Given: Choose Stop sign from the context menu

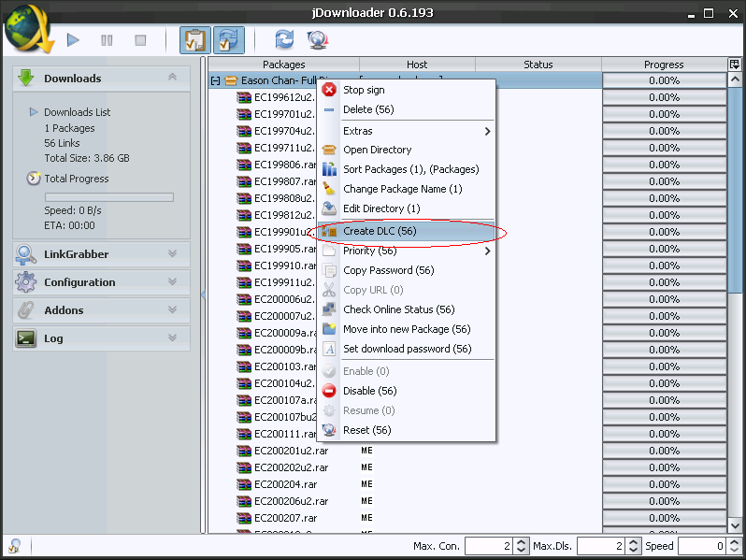Looking at the screenshot, I should click(407, 90).
